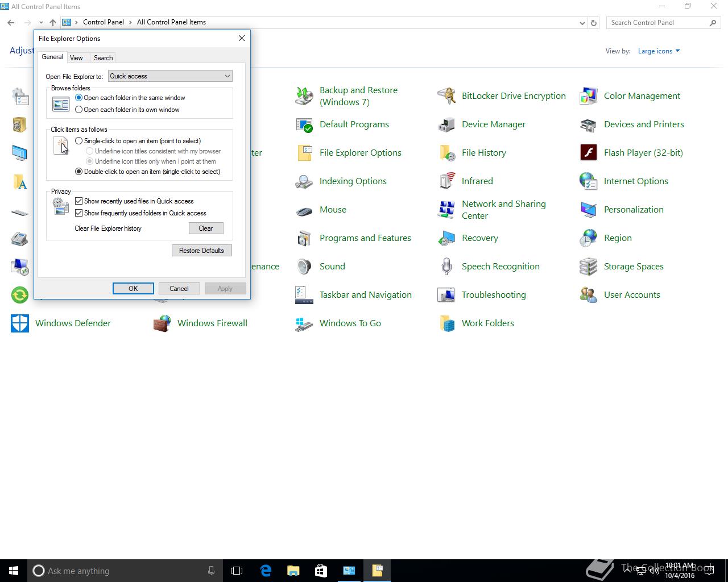The height and width of the screenshot is (582, 728).
Task: Confirm the dialog with OK
Action: [133, 289]
